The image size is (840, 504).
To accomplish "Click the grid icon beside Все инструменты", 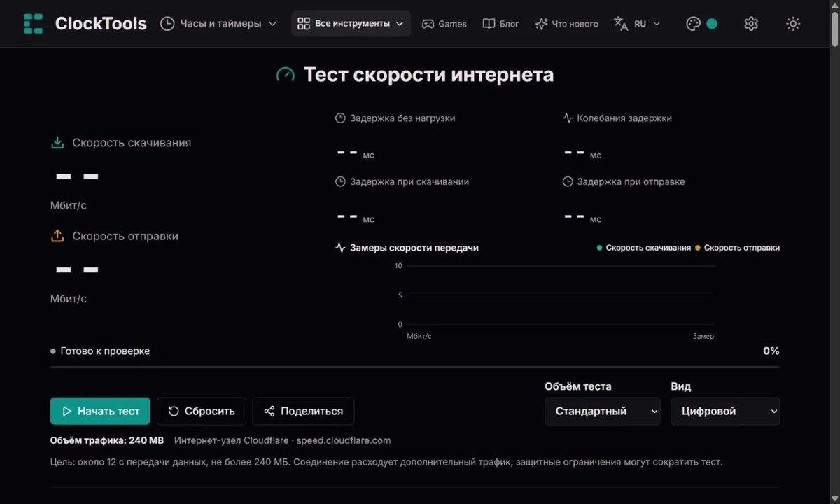I will click(304, 24).
